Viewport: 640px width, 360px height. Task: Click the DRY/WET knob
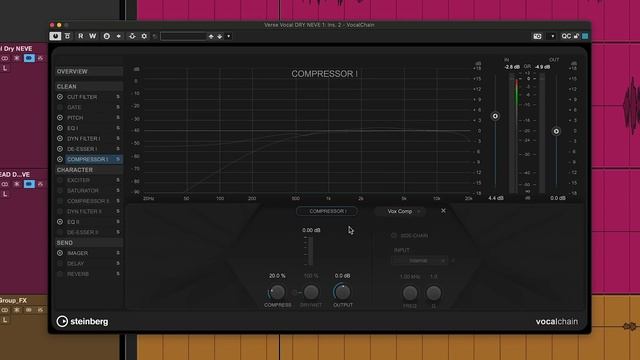311,292
